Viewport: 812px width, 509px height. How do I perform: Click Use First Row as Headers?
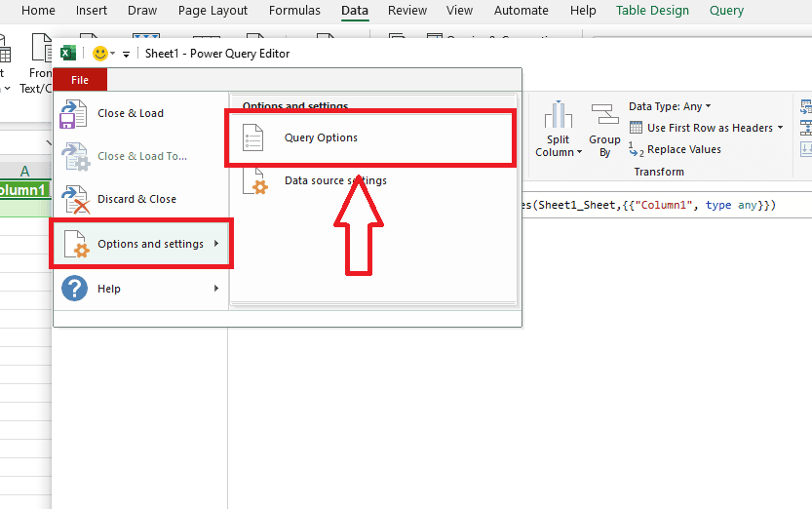tap(710, 128)
